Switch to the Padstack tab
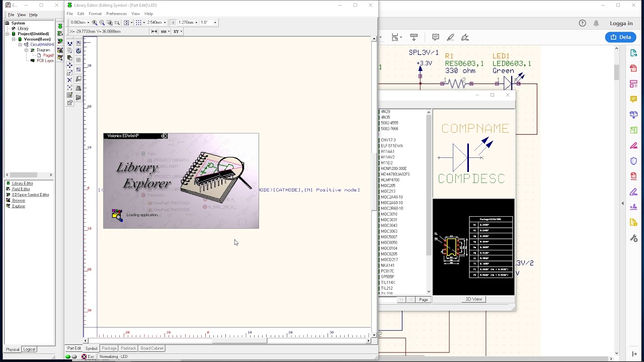Image resolution: width=644 pixels, height=362 pixels. pyautogui.click(x=128, y=348)
